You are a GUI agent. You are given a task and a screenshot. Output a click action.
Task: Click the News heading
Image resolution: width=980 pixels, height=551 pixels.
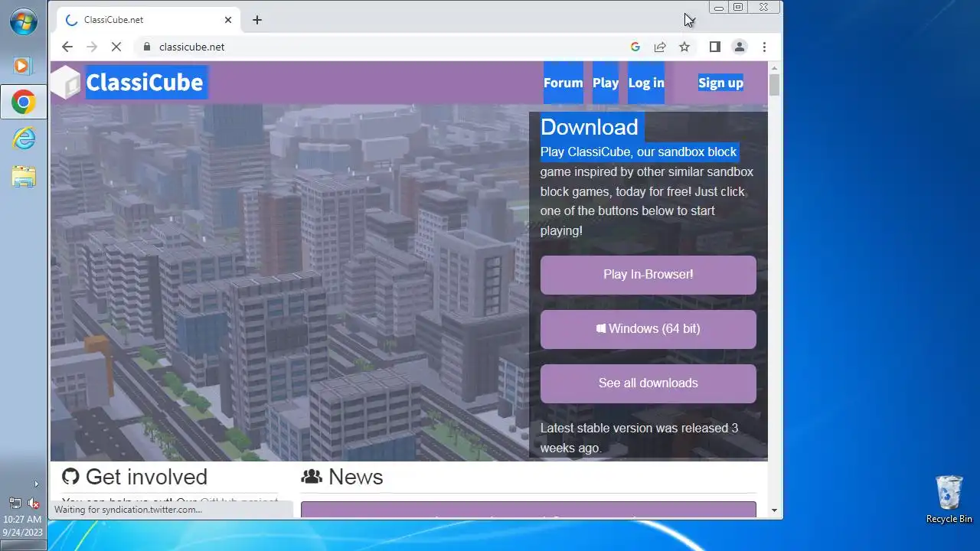[x=355, y=477]
